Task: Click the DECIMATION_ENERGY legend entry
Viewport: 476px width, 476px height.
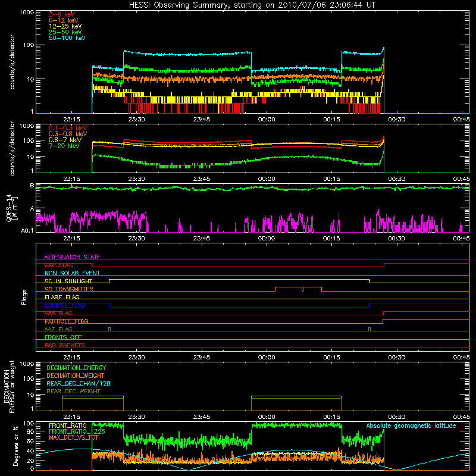Action: pos(76,368)
